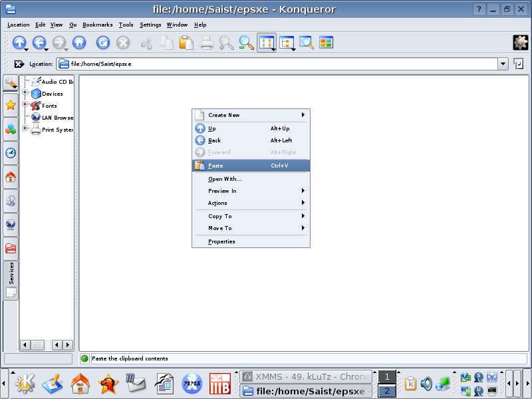Click the Print toolbar icon
The height and width of the screenshot is (399, 532).
tap(207, 43)
